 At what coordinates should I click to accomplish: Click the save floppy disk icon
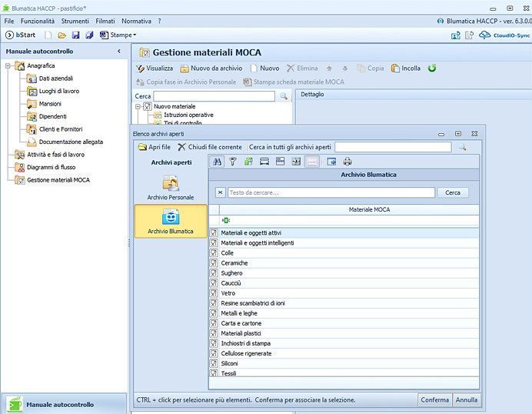[75, 35]
